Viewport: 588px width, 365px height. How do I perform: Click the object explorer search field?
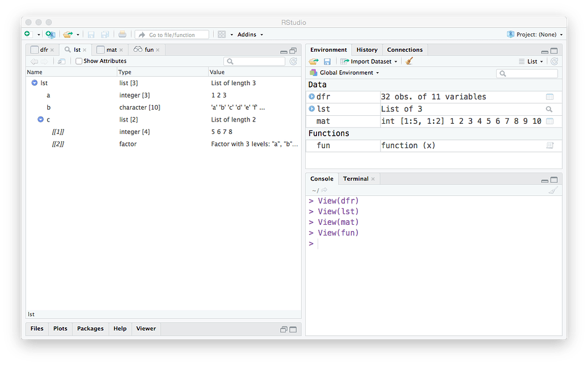(255, 61)
